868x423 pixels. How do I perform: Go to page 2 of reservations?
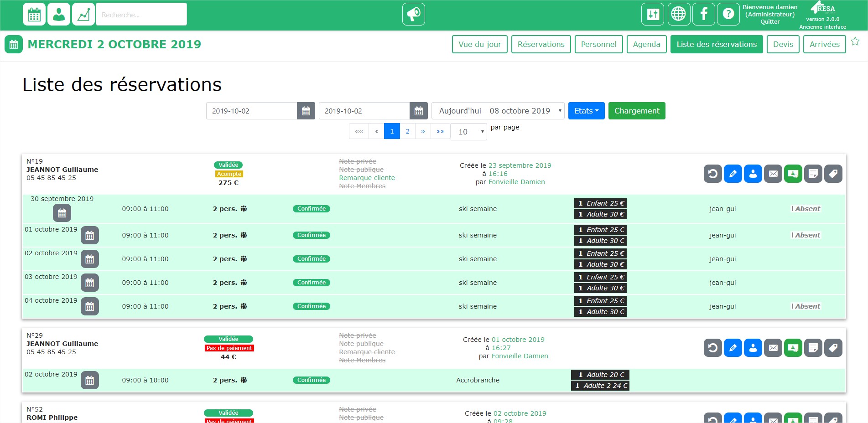click(407, 131)
